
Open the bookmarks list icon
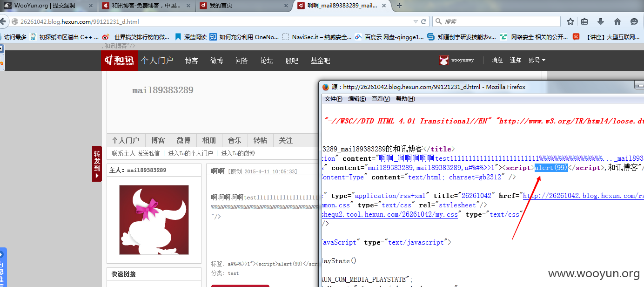585,21
